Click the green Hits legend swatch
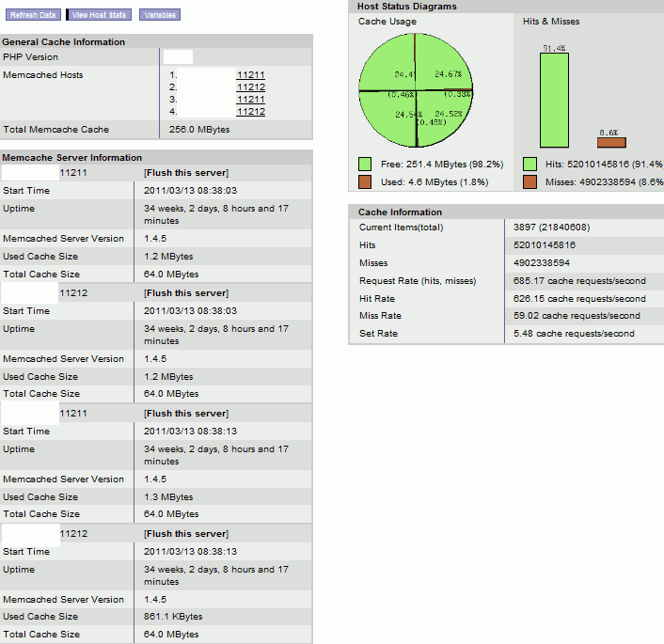The height and width of the screenshot is (644, 664). tap(530, 164)
